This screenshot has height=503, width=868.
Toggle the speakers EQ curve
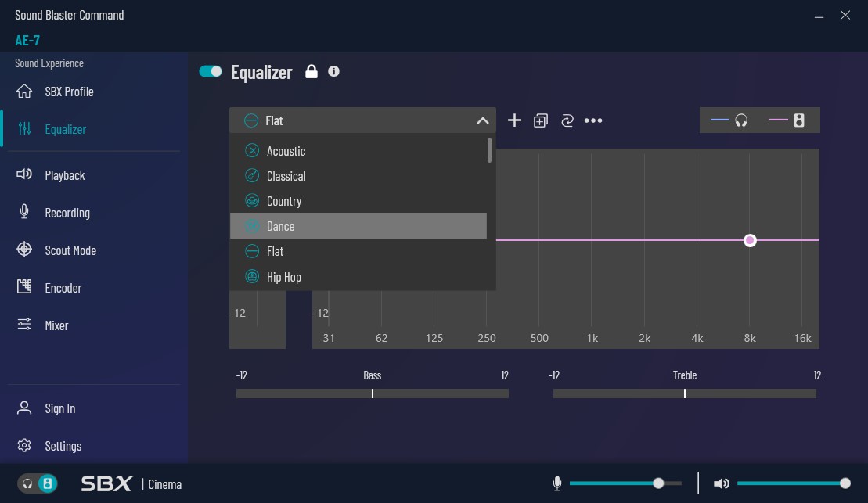pos(787,120)
